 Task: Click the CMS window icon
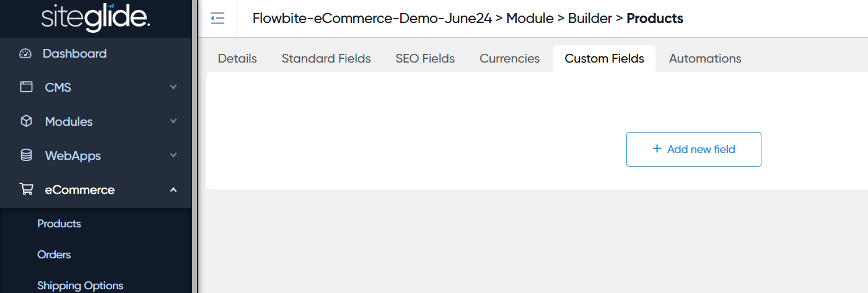pyautogui.click(x=26, y=87)
